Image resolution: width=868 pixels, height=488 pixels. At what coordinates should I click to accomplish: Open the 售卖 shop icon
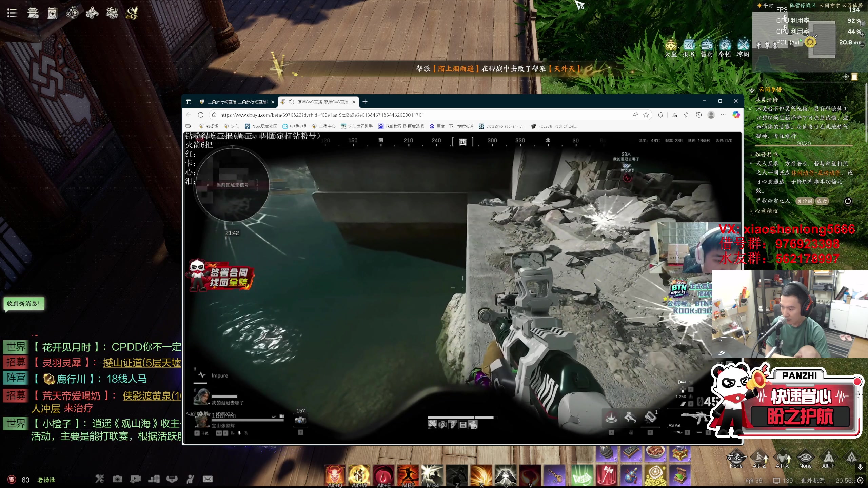(707, 48)
